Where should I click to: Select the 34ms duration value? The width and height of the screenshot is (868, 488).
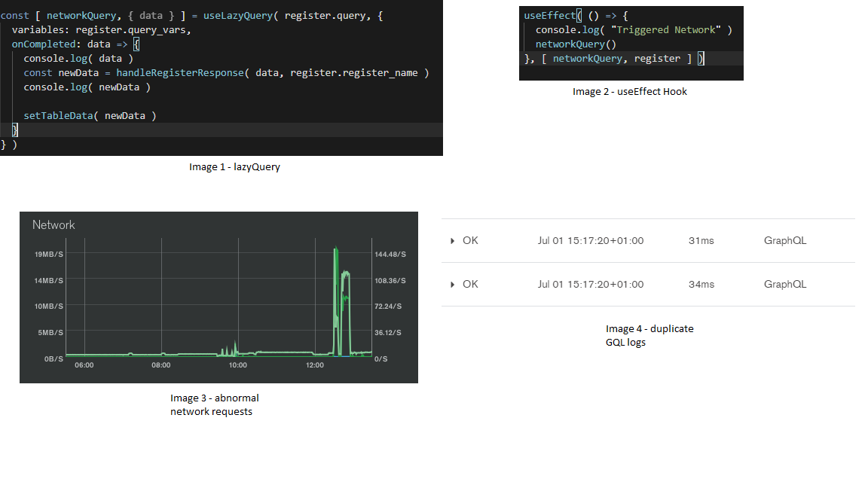701,285
